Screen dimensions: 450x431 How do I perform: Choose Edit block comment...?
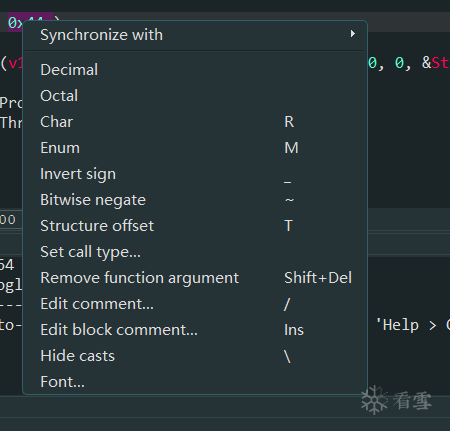195,330
